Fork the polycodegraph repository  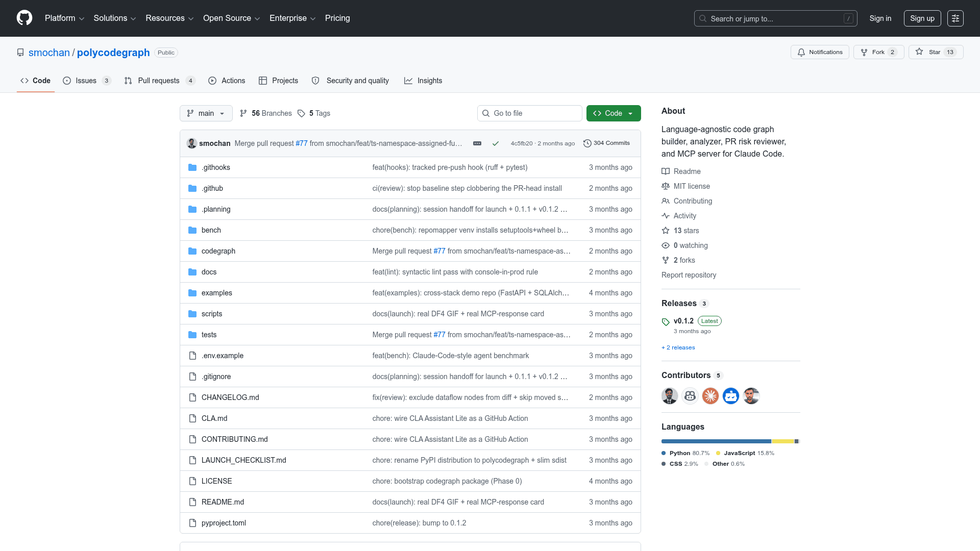pyautogui.click(x=878, y=52)
